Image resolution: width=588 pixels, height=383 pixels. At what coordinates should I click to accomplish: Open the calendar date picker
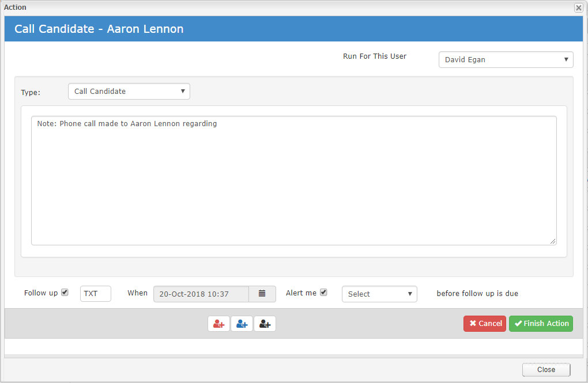[262, 294]
